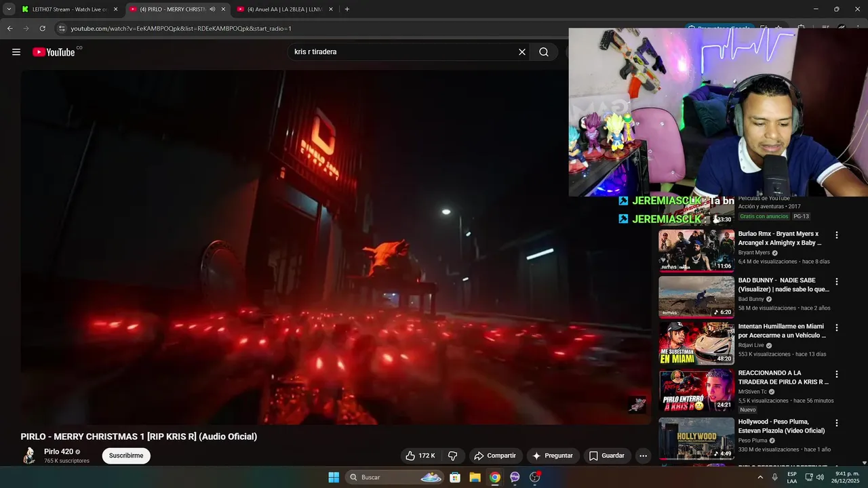Dislike the video with thumbs down
This screenshot has width=868, height=488.
452,455
